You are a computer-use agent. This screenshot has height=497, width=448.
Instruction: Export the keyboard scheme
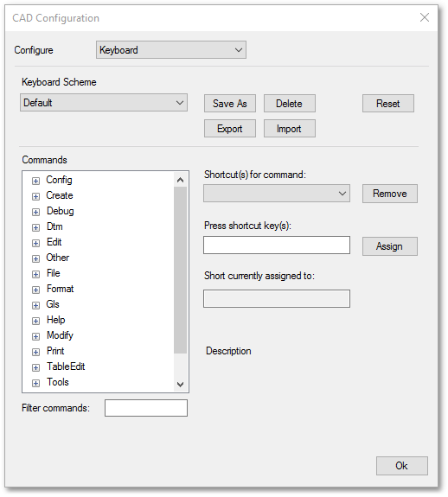pyautogui.click(x=230, y=129)
